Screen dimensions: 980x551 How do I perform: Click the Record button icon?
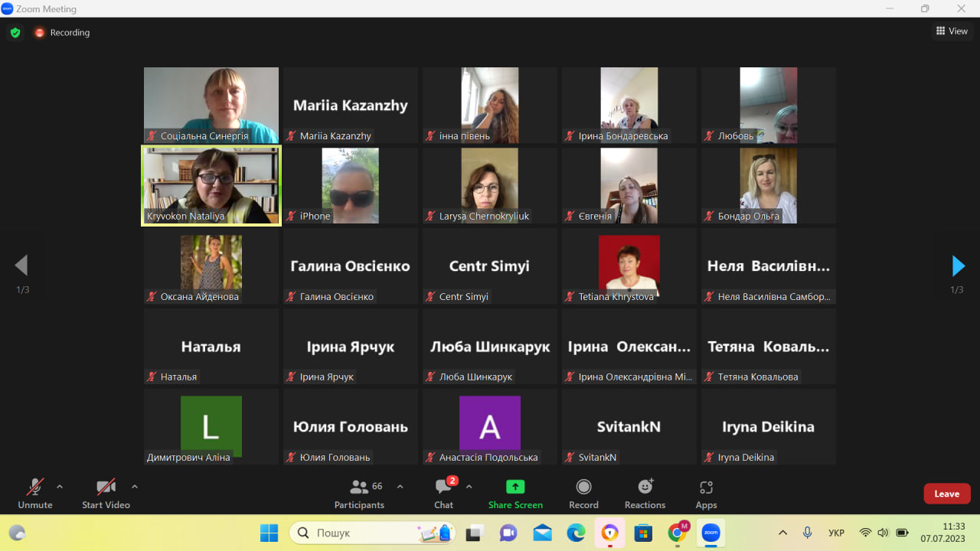click(583, 487)
